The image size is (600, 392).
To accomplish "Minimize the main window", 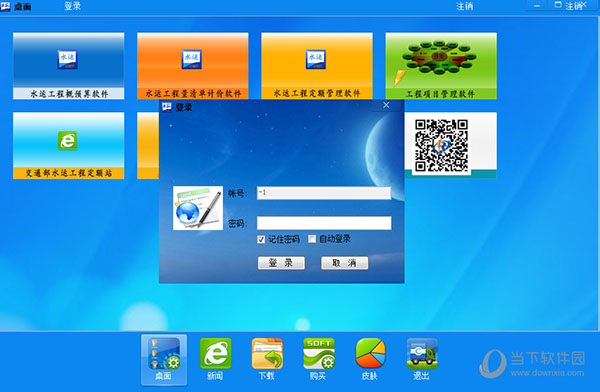I will click(537, 6).
